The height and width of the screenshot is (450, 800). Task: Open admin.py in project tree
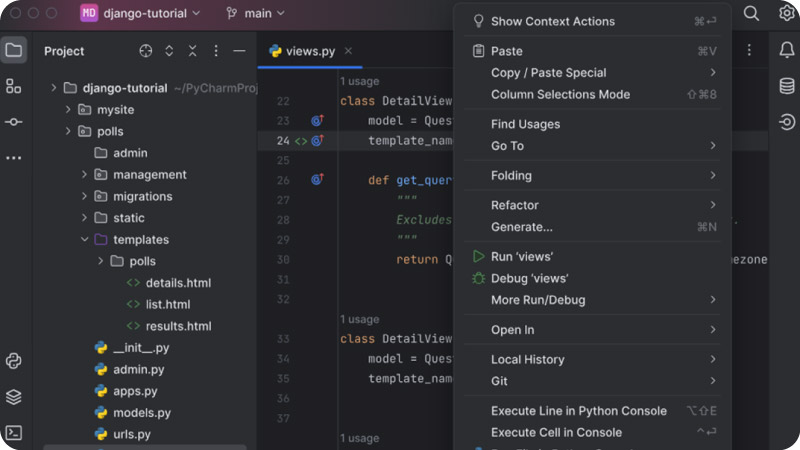(130, 369)
